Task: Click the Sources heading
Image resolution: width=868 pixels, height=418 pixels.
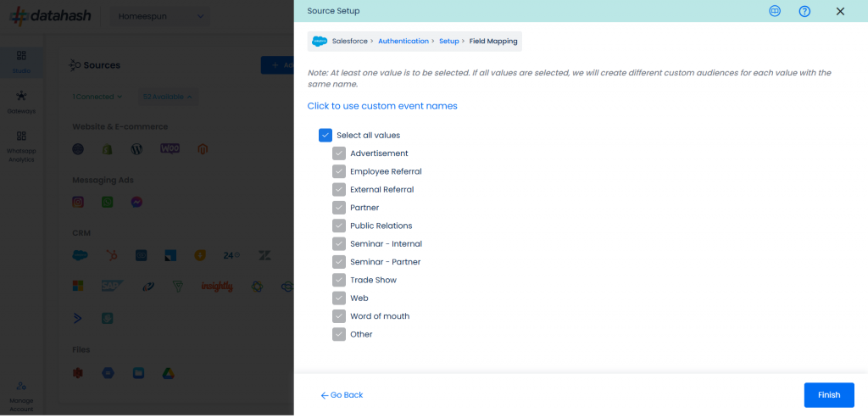Action: [102, 65]
